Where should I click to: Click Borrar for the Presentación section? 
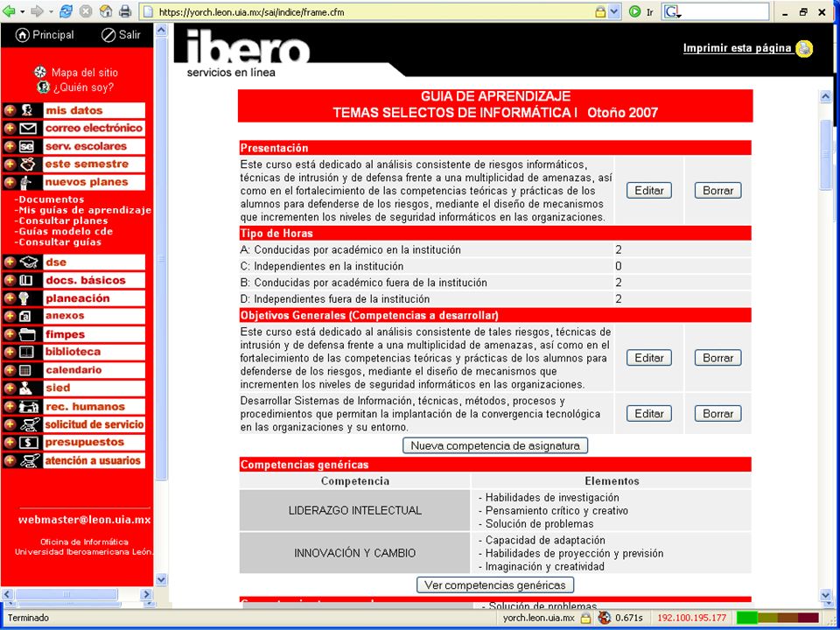(717, 190)
